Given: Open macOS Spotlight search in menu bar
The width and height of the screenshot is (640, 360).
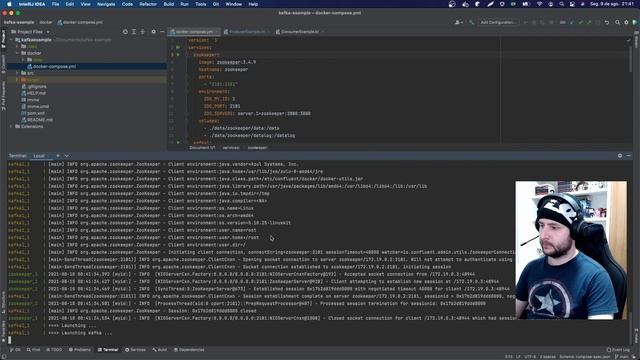Looking at the screenshot, I should [x=562, y=4].
